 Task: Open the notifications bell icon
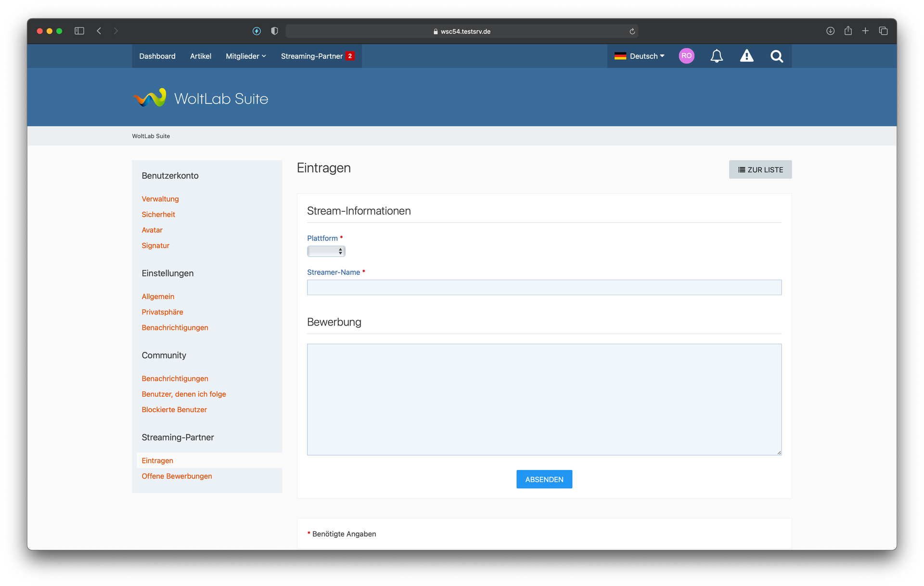point(717,56)
